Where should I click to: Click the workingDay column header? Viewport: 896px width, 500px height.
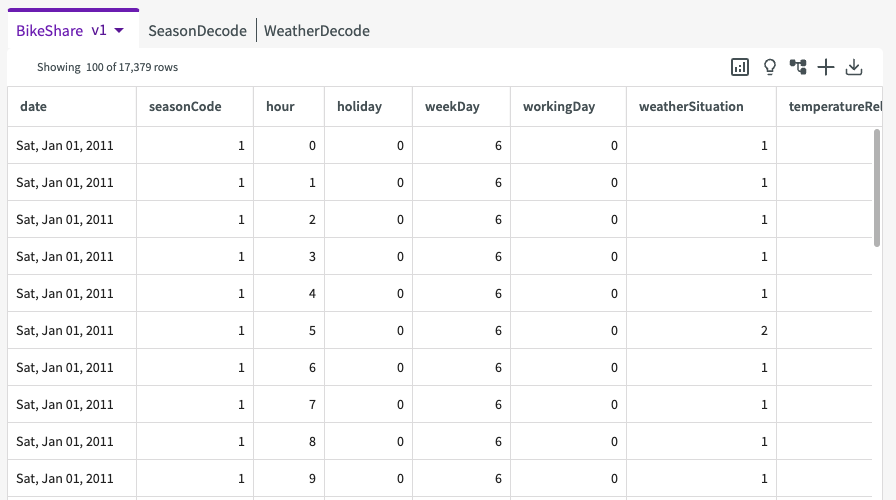569,106
